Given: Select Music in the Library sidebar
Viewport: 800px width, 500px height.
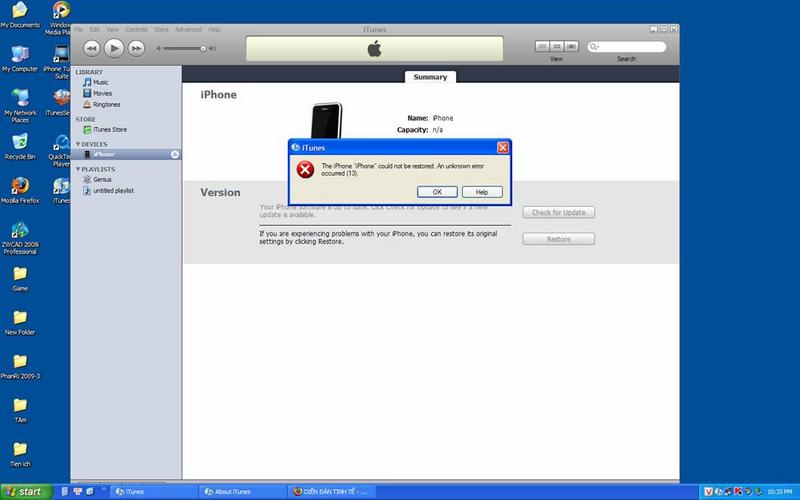Looking at the screenshot, I should [x=101, y=82].
